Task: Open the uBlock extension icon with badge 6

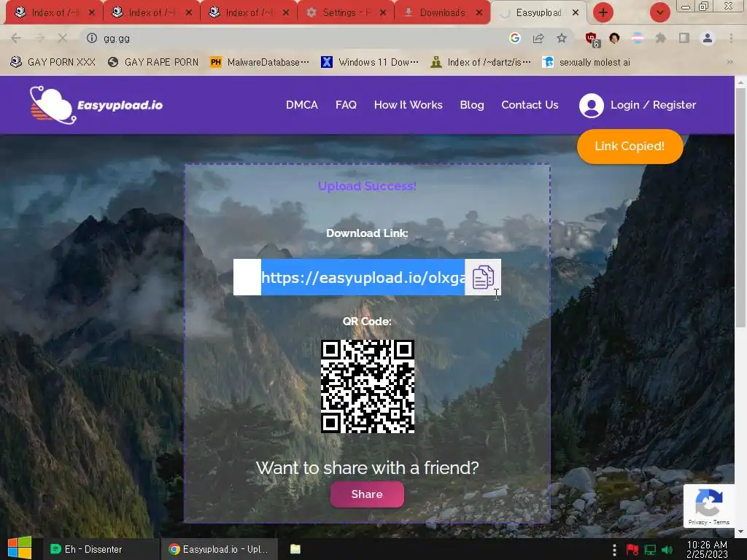Action: (592, 39)
